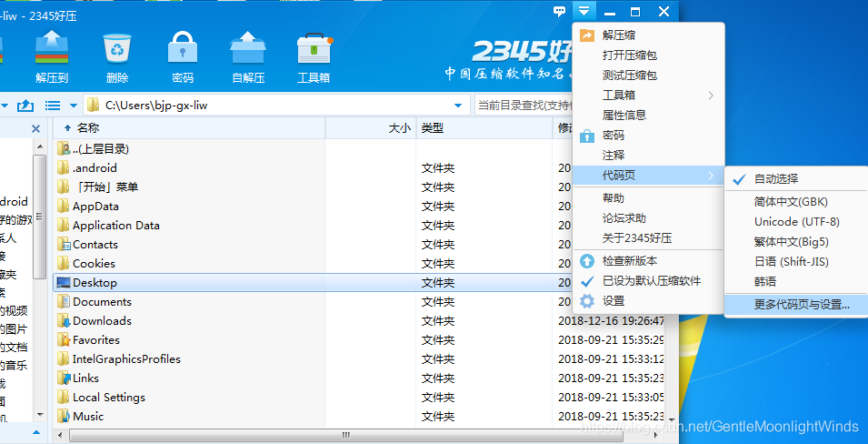Select the Desktop folder row
This screenshot has width=868, height=444.
[x=314, y=283]
